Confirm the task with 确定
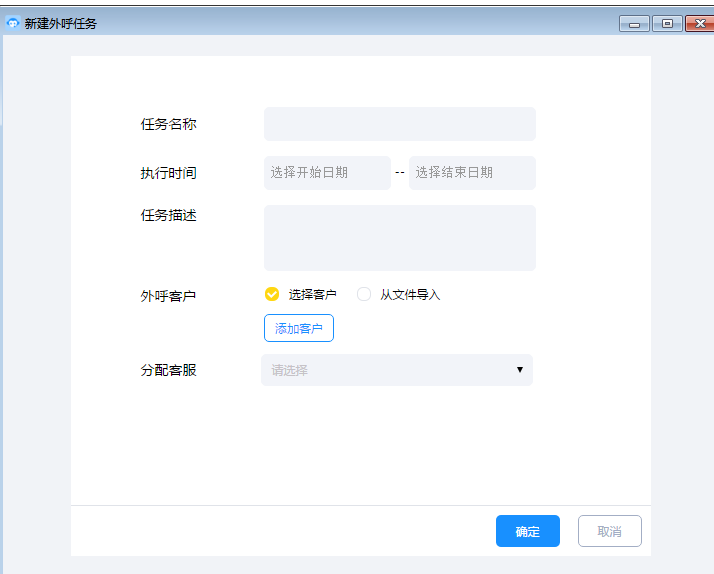 click(527, 531)
